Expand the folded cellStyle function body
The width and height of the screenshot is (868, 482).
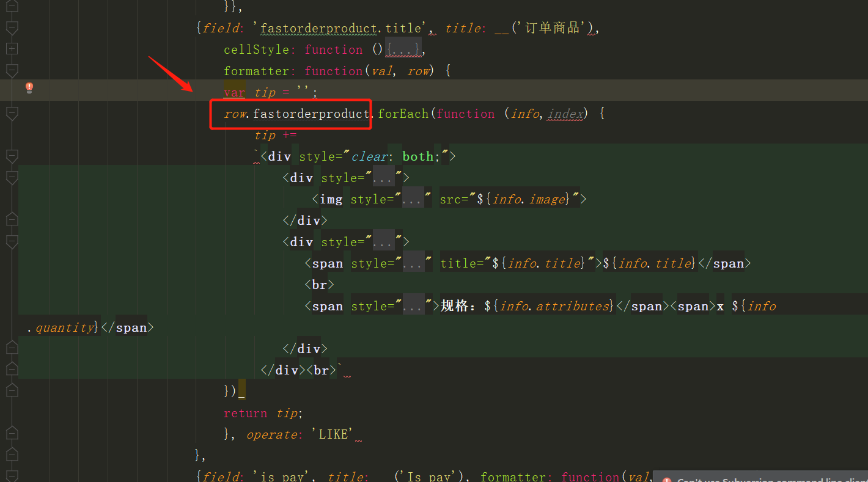click(403, 49)
